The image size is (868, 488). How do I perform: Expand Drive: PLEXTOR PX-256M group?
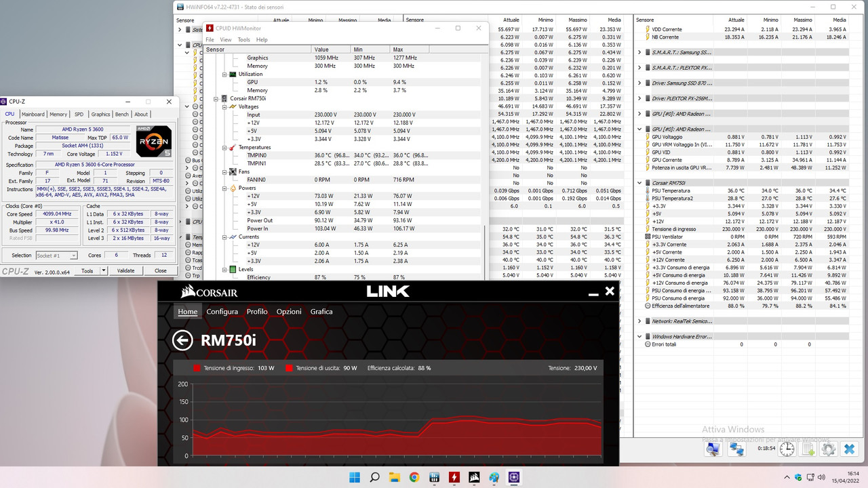639,98
